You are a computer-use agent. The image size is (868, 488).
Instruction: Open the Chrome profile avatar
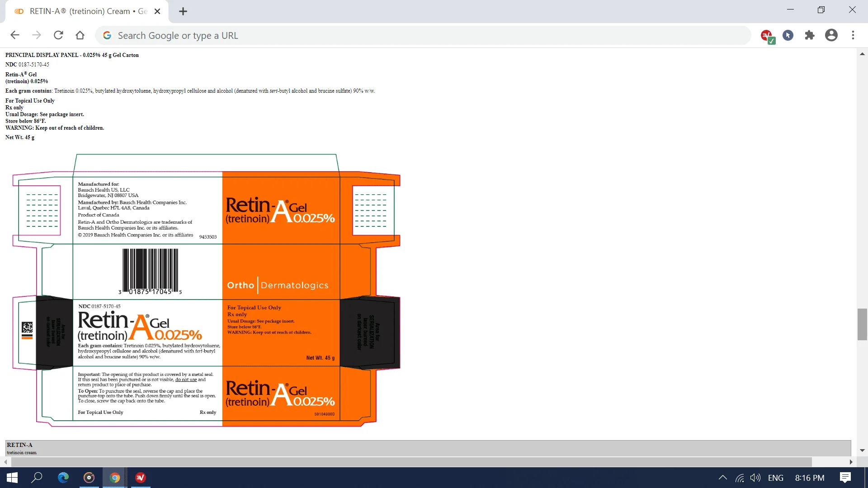click(831, 35)
